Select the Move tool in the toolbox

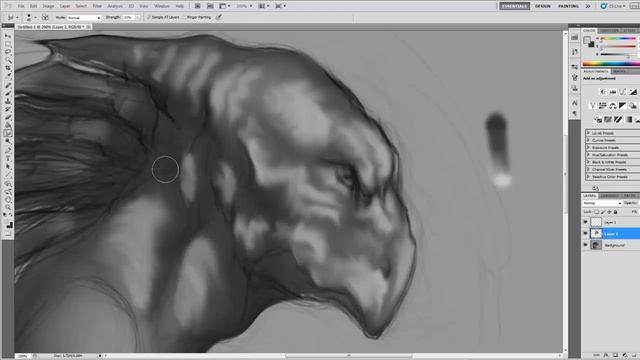pos(8,36)
